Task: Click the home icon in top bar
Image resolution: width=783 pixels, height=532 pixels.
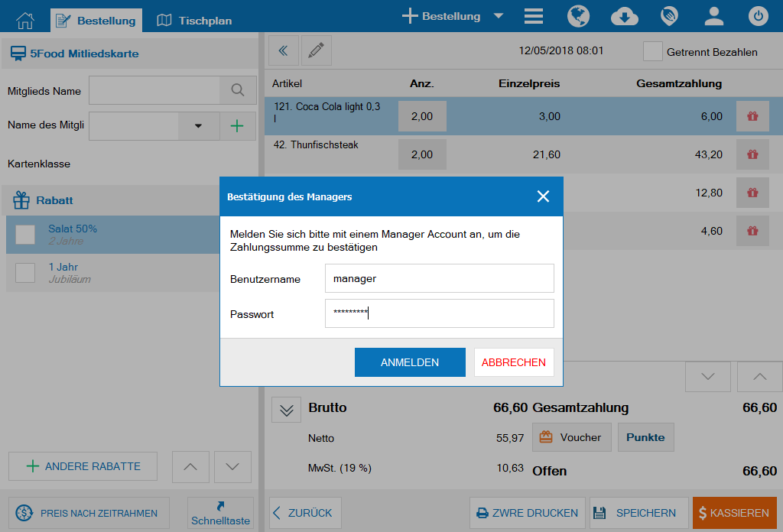Action: 25,20
